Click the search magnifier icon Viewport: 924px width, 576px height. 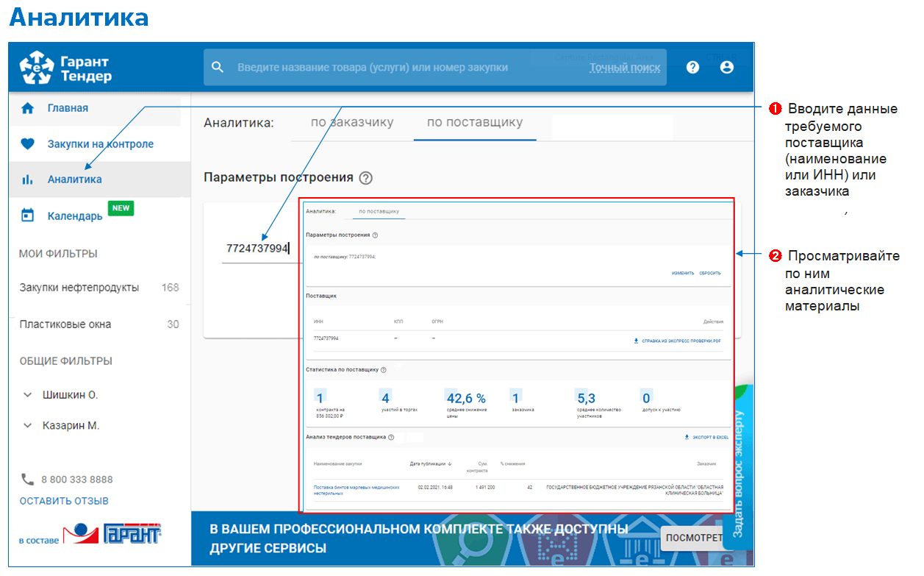coord(217,68)
